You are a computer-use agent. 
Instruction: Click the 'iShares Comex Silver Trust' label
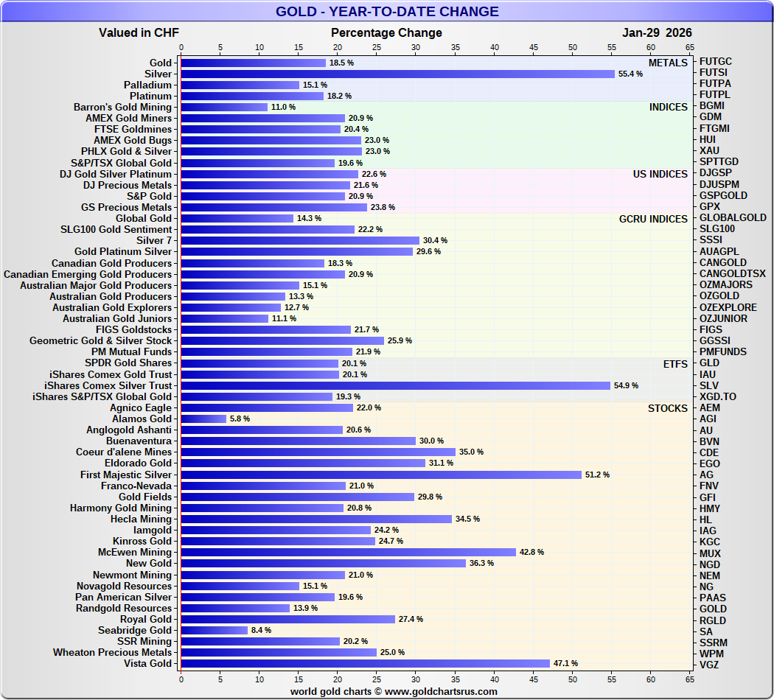tap(108, 386)
